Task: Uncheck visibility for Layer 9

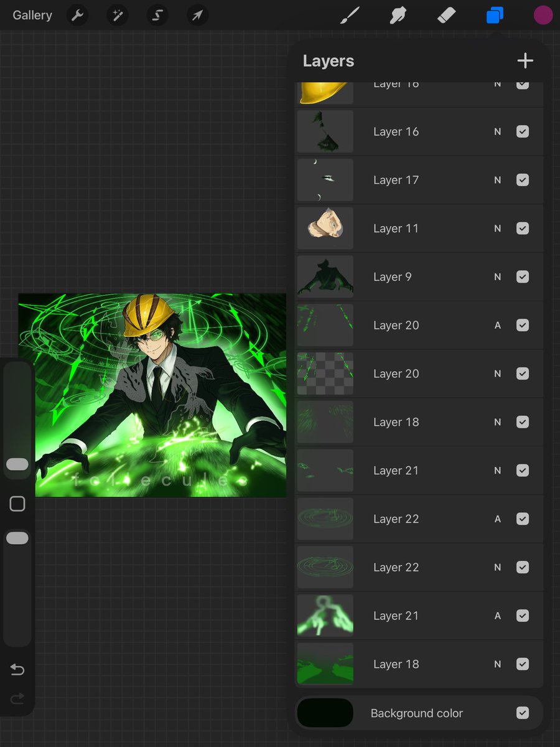Action: click(x=523, y=277)
